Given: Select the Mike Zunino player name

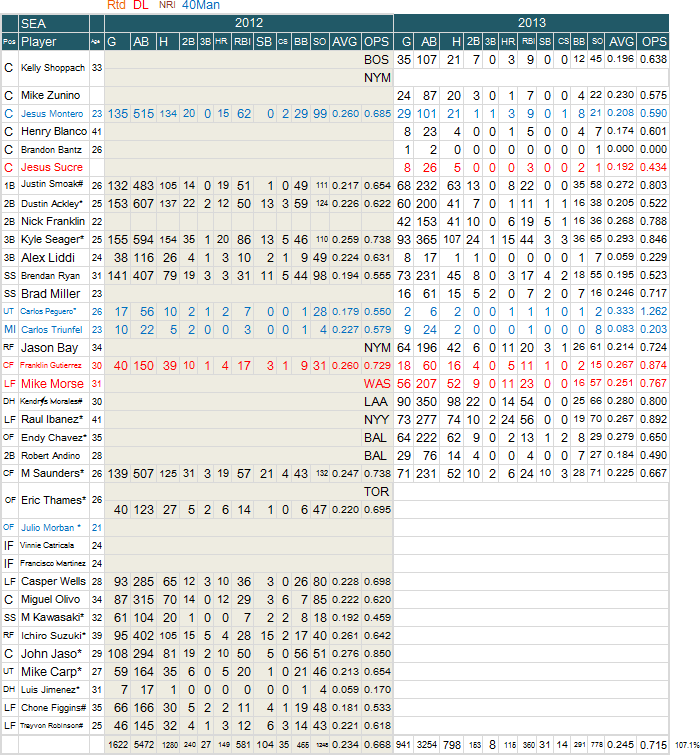Looking at the screenshot, I should click(x=51, y=95).
